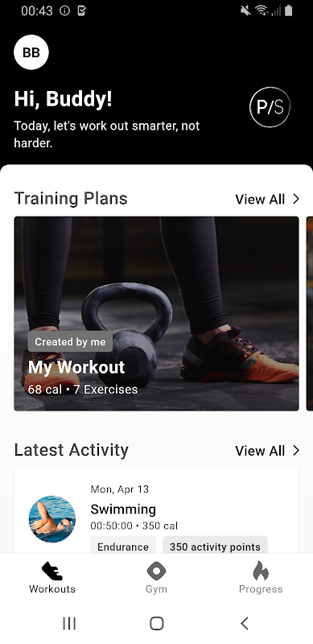The height and width of the screenshot is (644, 313).
Task: Expand Latest Activity via the chevron arrow
Action: click(296, 451)
